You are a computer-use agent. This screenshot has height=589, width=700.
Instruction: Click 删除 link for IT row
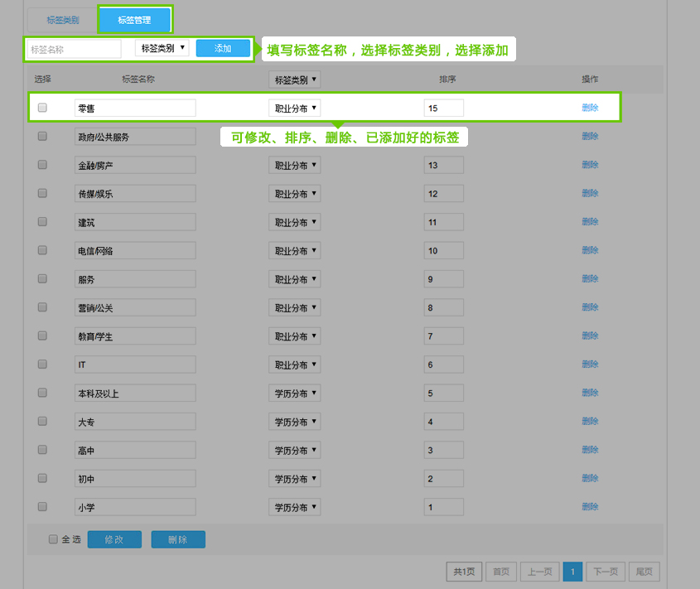(x=590, y=365)
